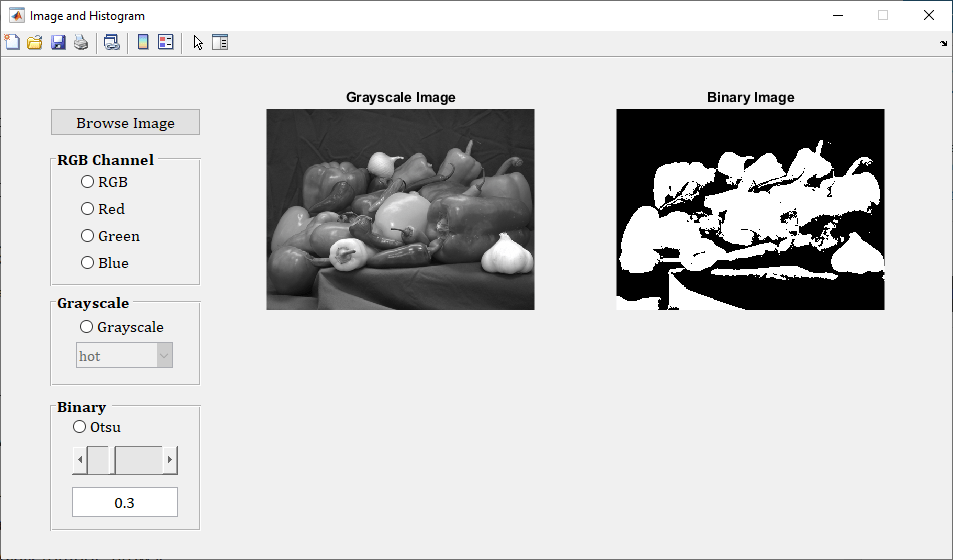Enable the Grayscale radio option
The height and width of the screenshot is (560, 953).
click(x=87, y=327)
